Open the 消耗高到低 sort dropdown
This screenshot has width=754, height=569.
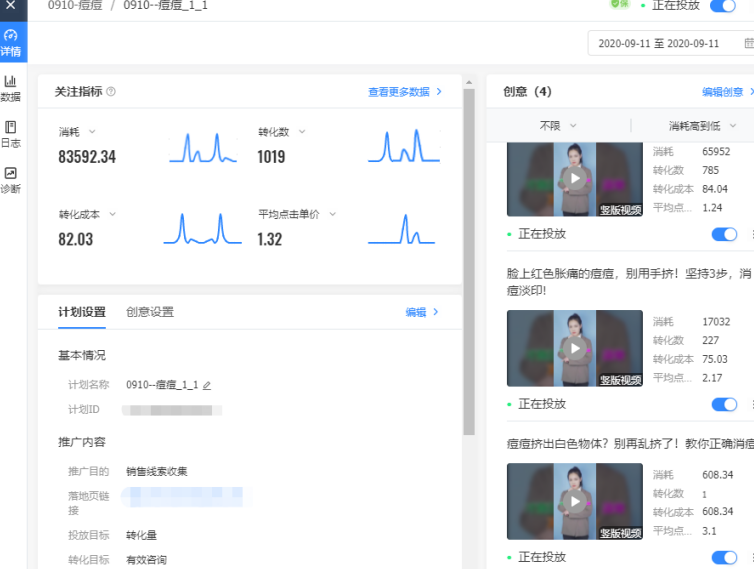[702, 126]
